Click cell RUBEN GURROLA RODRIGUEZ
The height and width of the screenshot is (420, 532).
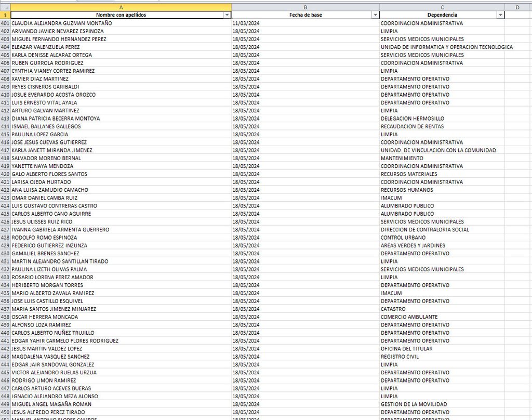click(x=121, y=63)
